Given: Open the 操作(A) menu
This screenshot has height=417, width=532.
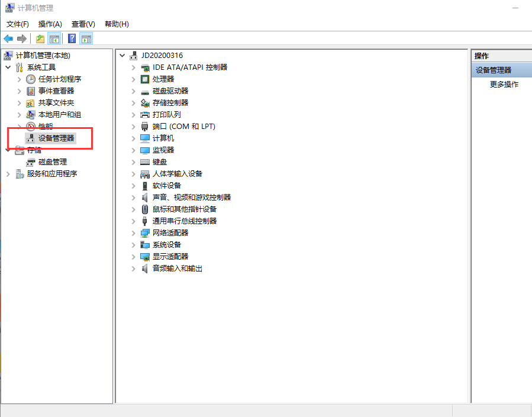Looking at the screenshot, I should click(50, 24).
